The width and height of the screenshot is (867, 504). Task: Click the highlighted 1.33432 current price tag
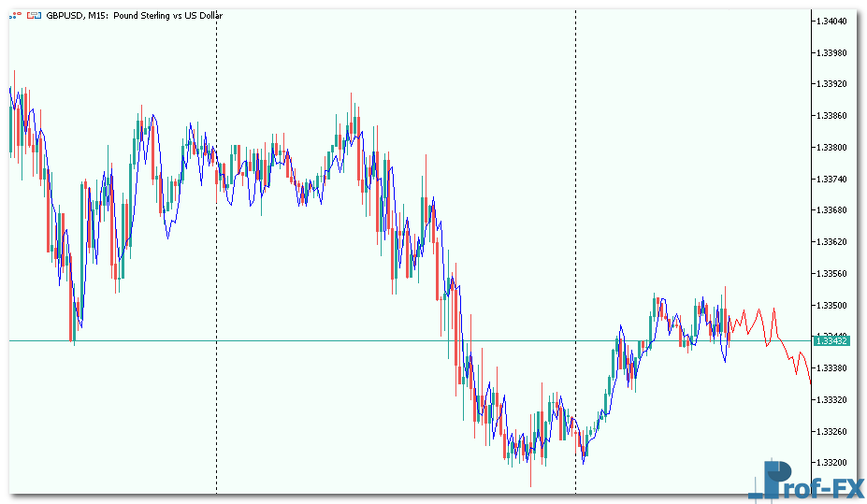coord(831,341)
